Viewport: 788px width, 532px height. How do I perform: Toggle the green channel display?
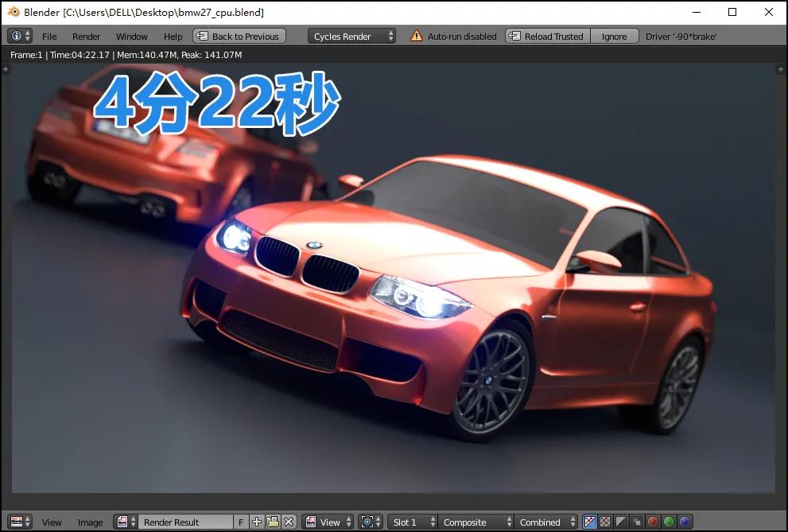pos(669,522)
